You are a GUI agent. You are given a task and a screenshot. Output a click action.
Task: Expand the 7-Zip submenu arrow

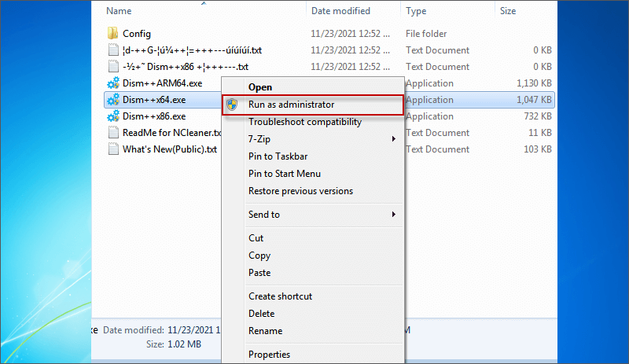tap(394, 139)
